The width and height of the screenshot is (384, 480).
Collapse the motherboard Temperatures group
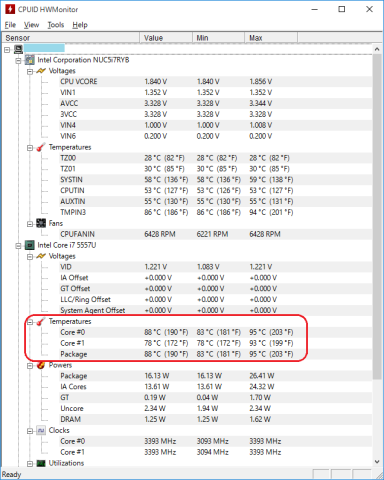pos(30,148)
